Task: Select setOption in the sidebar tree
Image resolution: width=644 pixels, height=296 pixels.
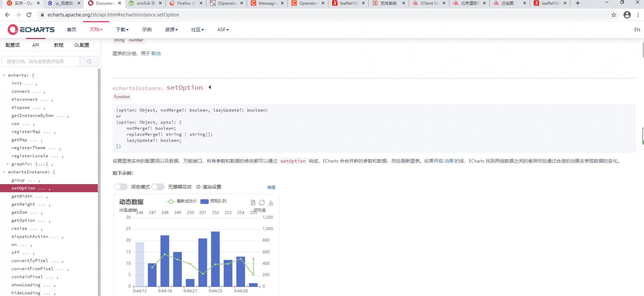Action: 49,188
